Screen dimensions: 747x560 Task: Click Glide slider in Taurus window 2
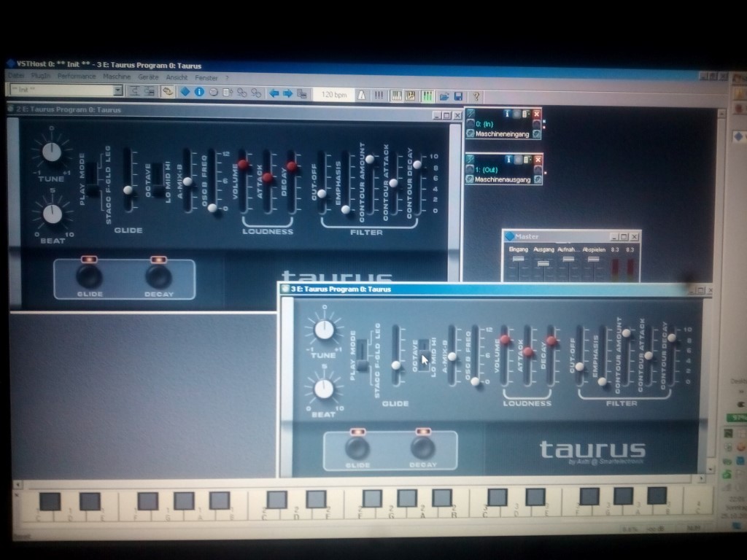point(128,190)
